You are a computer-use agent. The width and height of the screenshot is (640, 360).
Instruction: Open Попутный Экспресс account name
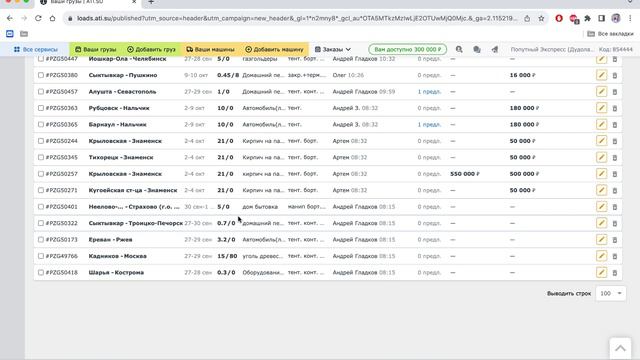point(552,49)
